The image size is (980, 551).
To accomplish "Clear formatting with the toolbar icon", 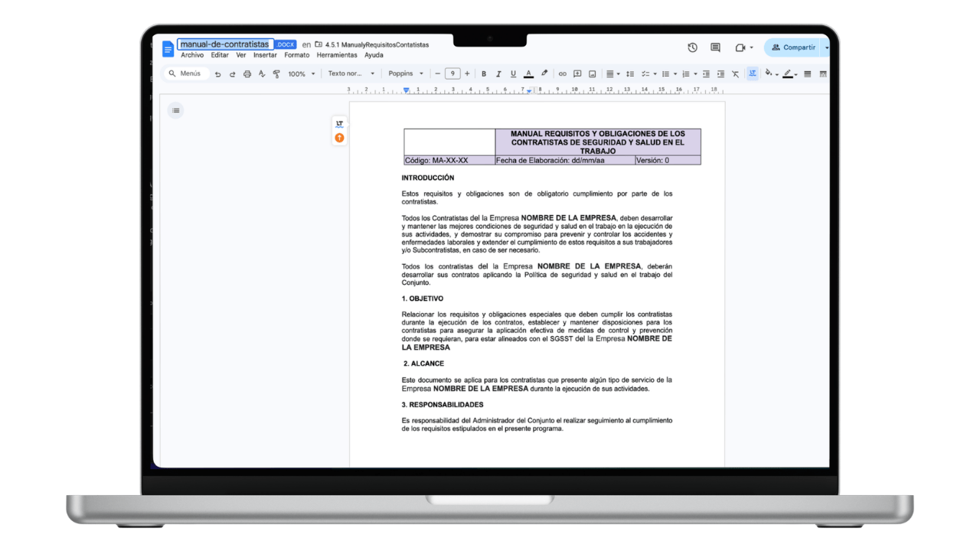I will pyautogui.click(x=736, y=73).
